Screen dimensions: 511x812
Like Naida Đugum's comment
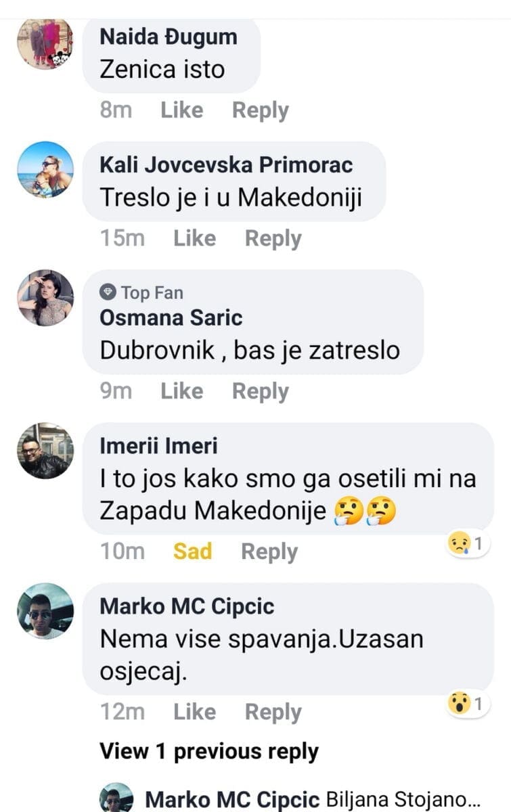click(x=181, y=110)
